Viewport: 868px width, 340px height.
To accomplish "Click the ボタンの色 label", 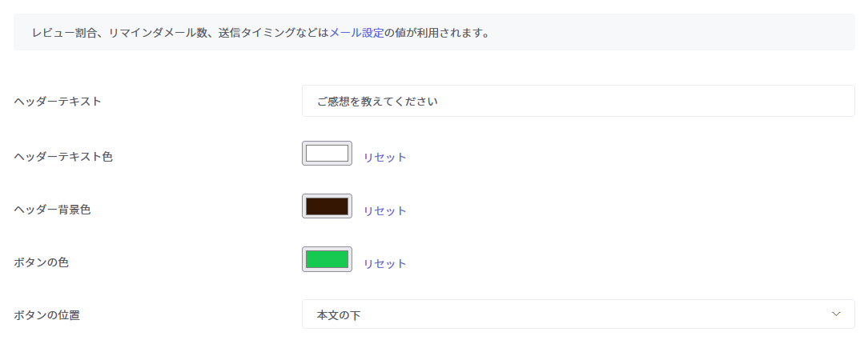I will pyautogui.click(x=42, y=262).
